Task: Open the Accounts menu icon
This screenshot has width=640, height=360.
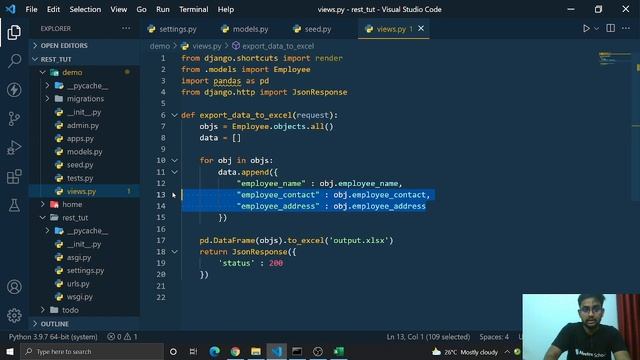Action: [x=14, y=287]
